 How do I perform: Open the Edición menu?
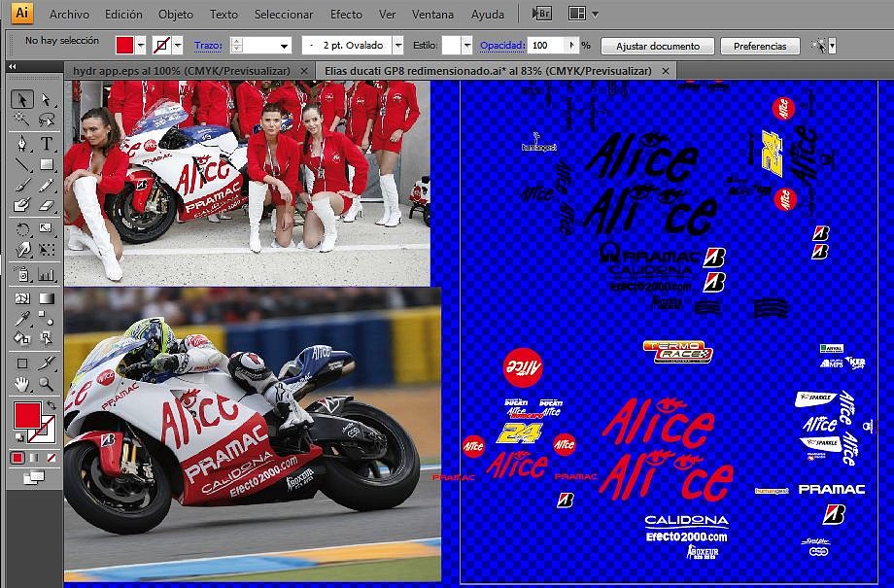(123, 15)
